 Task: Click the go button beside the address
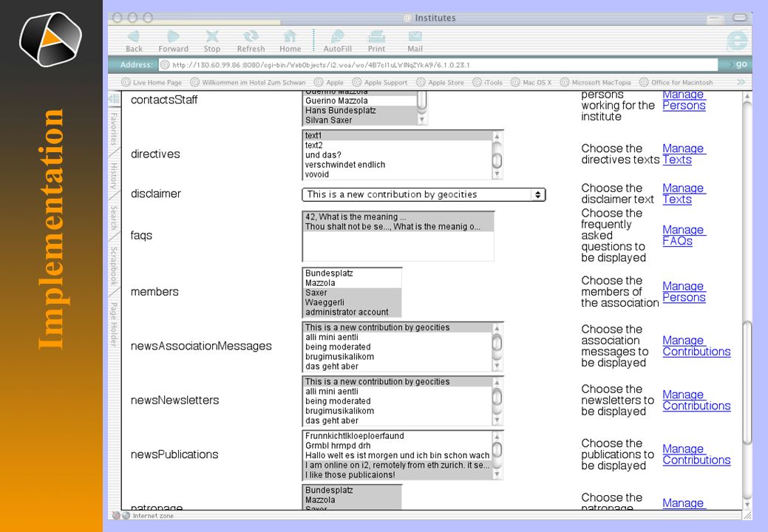[739, 64]
